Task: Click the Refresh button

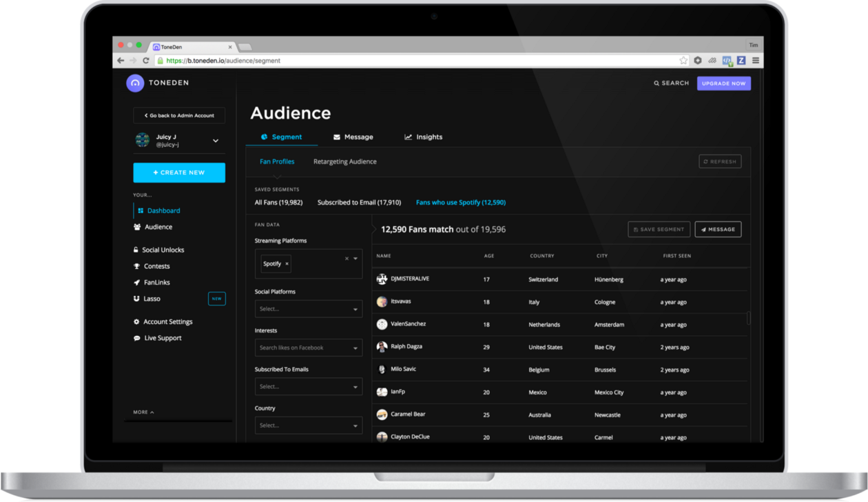Action: point(720,161)
